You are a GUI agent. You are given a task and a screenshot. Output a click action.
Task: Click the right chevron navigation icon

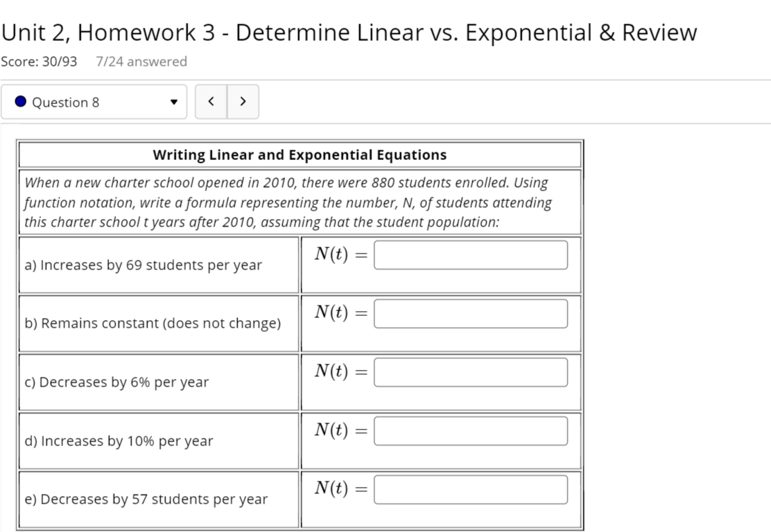243,101
